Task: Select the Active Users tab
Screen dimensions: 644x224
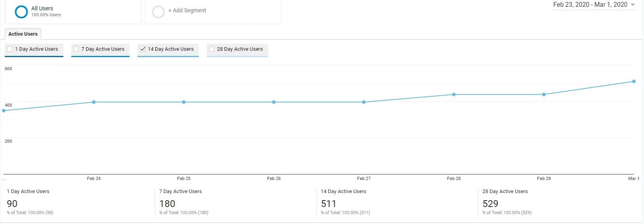Action: [23, 34]
